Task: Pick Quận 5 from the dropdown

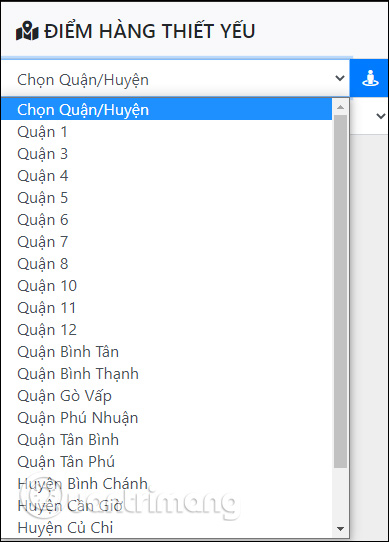Action: (167, 198)
